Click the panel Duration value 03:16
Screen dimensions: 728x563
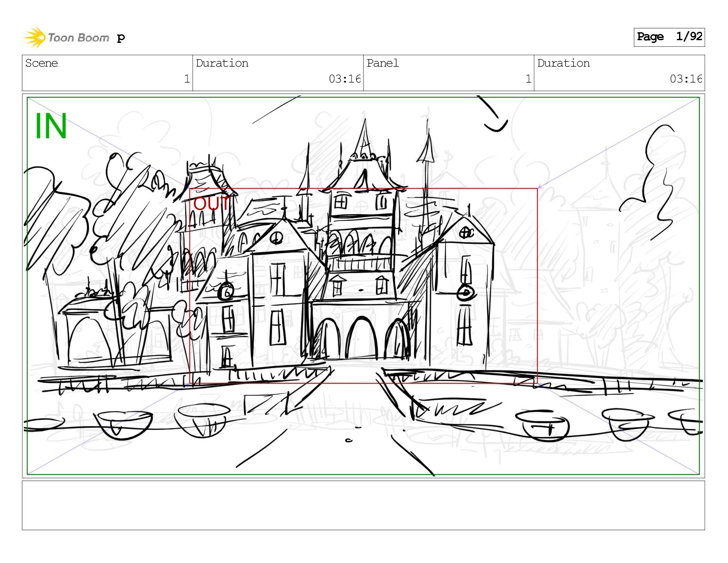[x=686, y=79]
